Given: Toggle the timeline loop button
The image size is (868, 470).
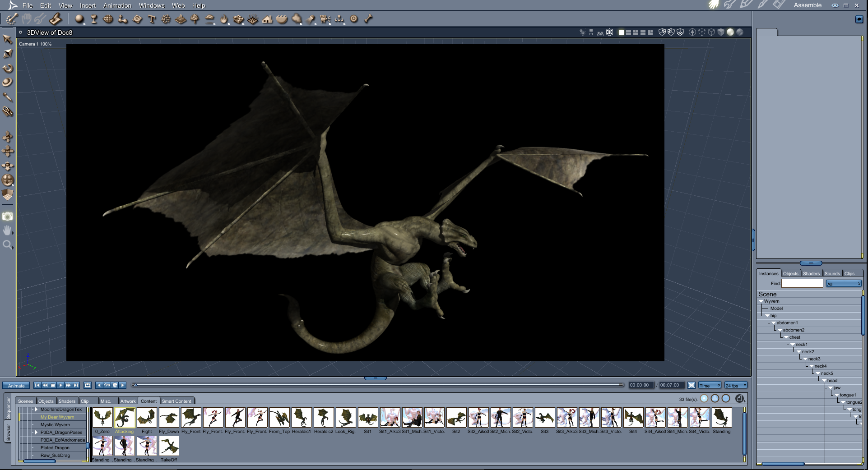Looking at the screenshot, I should (88, 385).
